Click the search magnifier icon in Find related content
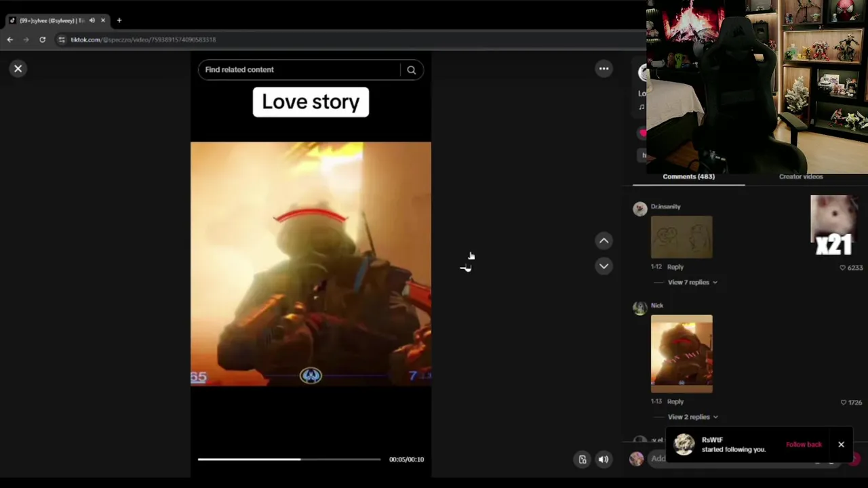This screenshot has width=868, height=488. (x=411, y=70)
